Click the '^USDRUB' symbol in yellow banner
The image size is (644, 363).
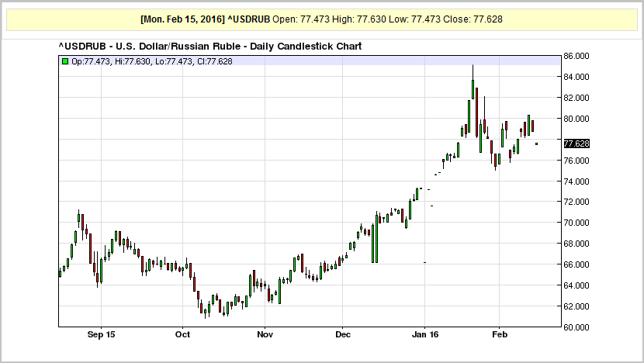coord(249,19)
